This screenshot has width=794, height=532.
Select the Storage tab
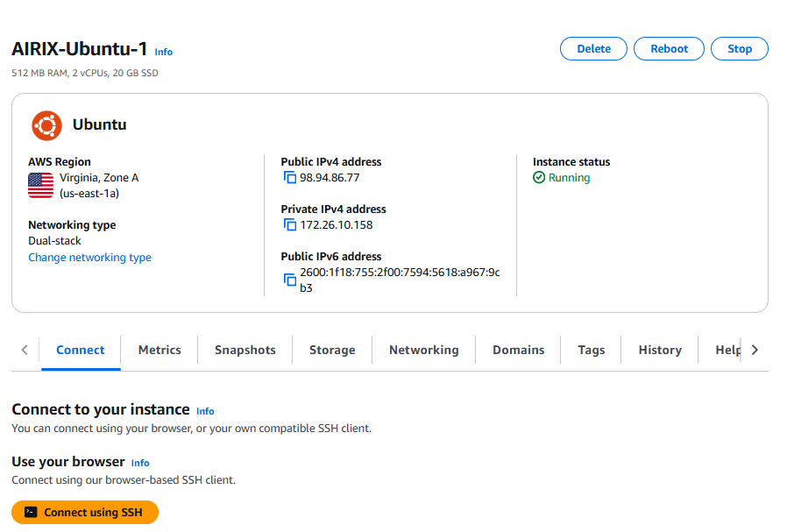click(331, 349)
